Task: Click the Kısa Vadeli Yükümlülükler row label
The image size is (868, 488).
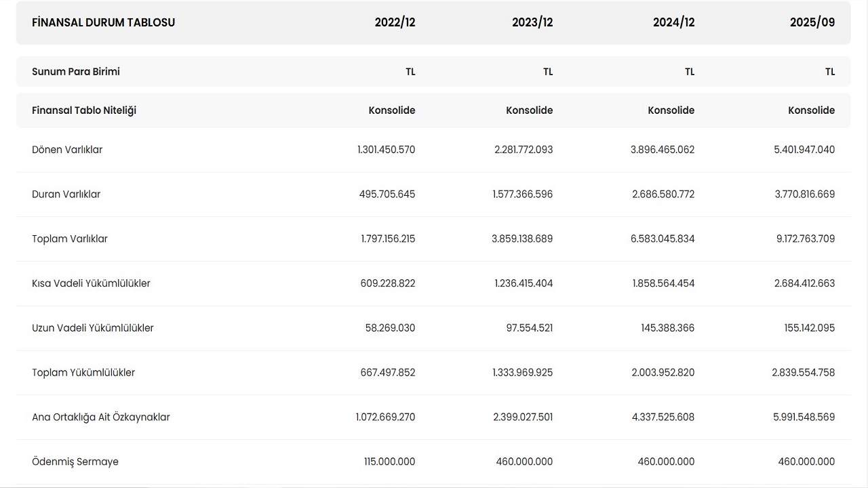Action: point(91,283)
